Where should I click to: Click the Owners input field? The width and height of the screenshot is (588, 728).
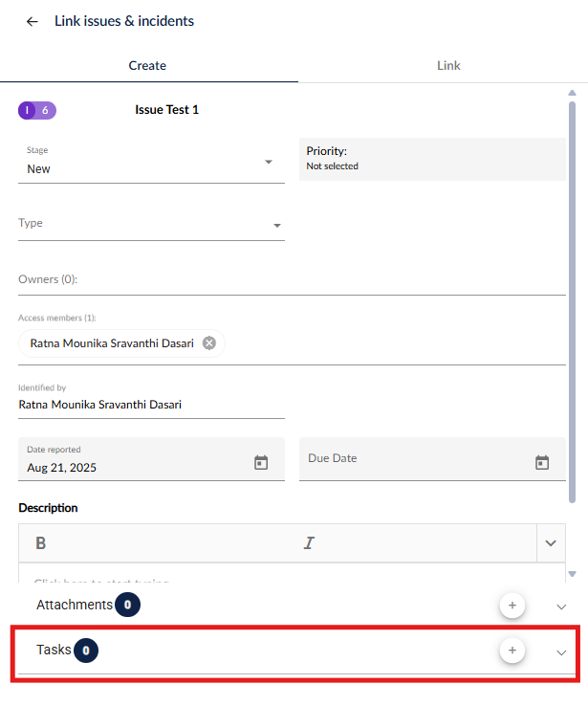coord(292,279)
